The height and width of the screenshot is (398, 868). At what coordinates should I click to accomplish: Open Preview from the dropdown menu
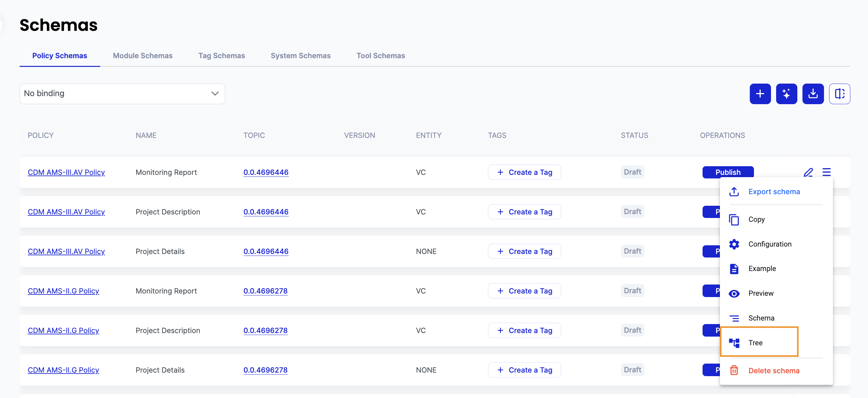tap(760, 293)
